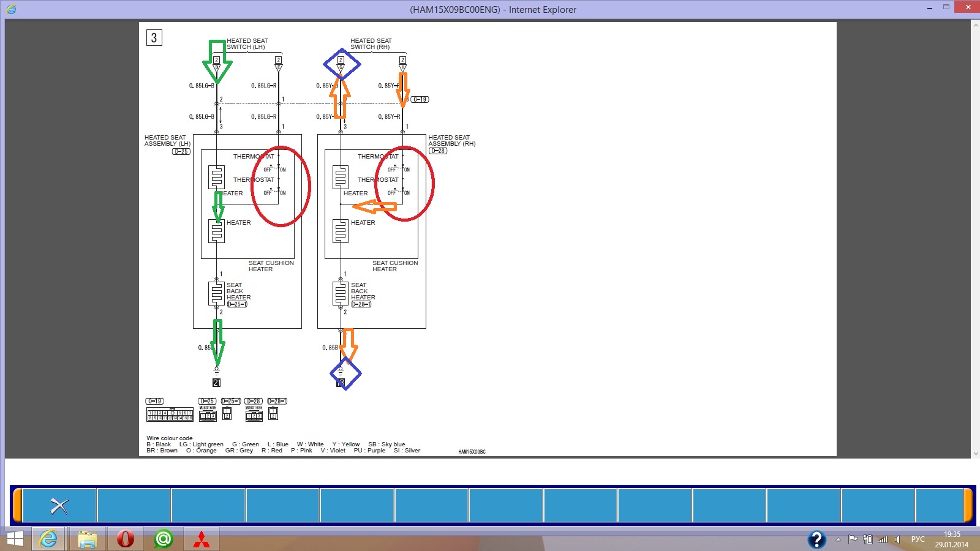980x551 pixels.
Task: Maximize the Internet Explorer window
Action: point(946,7)
